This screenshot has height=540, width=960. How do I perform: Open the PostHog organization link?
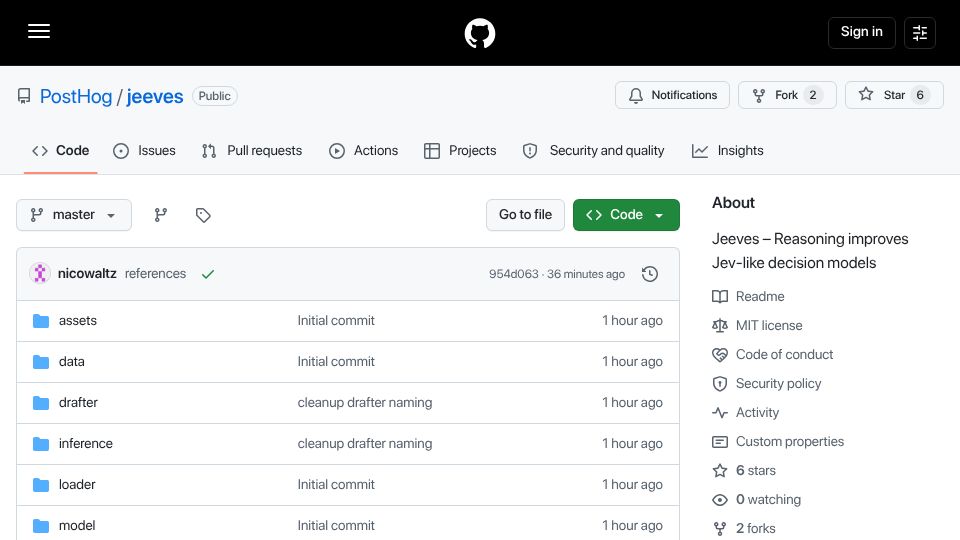(76, 97)
